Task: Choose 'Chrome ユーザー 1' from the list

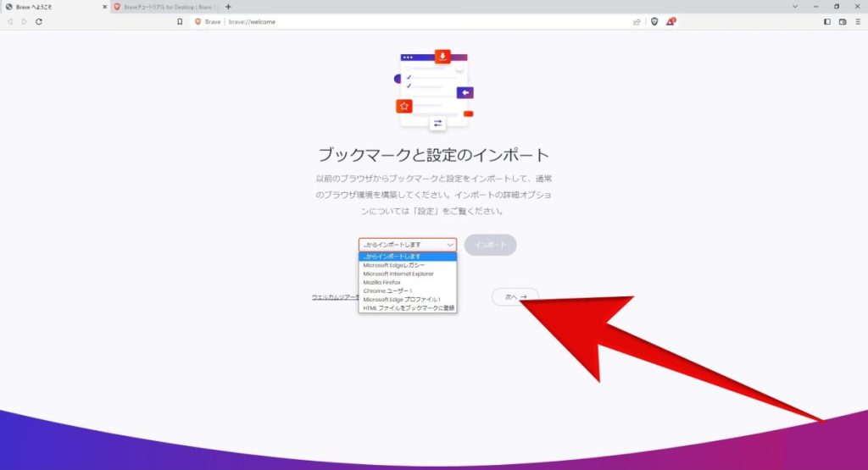Action: [x=408, y=290]
